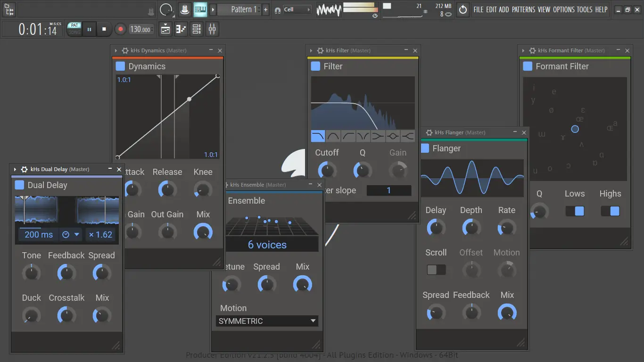Open the Cell snap selector dropdown
The width and height of the screenshot is (644, 362).
click(x=297, y=9)
